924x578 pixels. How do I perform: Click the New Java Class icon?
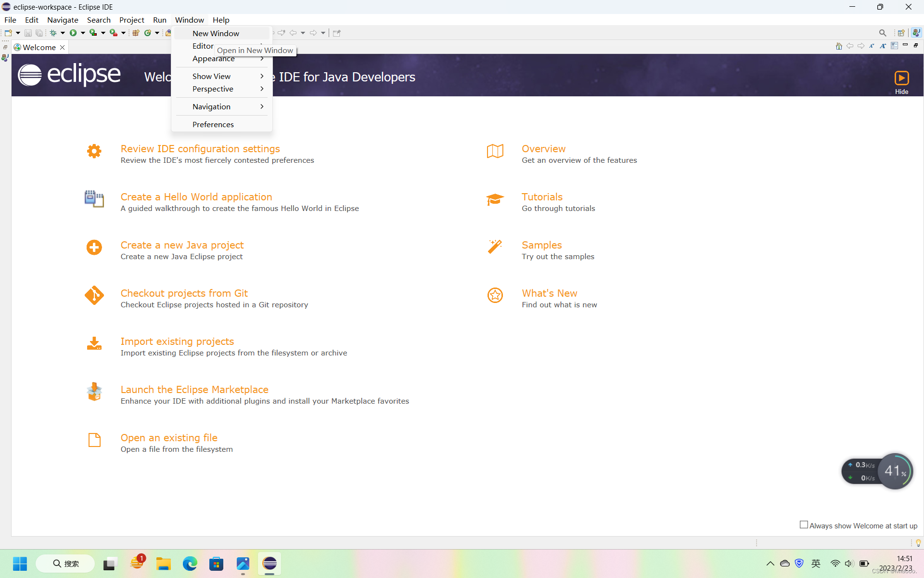point(148,33)
